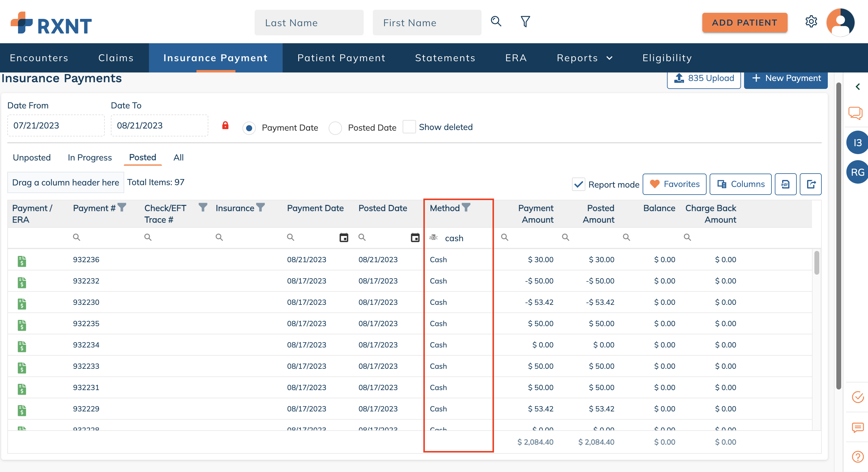Open Posted Amount filter search operator
The height and width of the screenshot is (472, 868).
[565, 237]
